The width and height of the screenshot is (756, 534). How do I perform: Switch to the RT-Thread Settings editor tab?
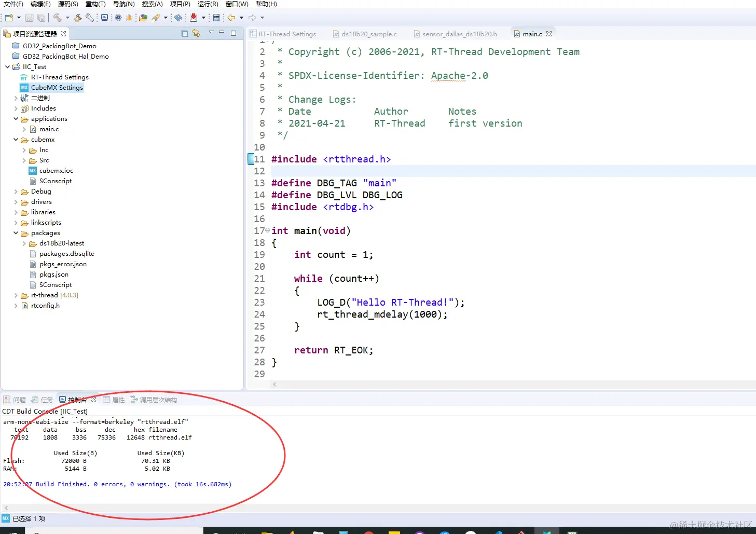[283, 34]
